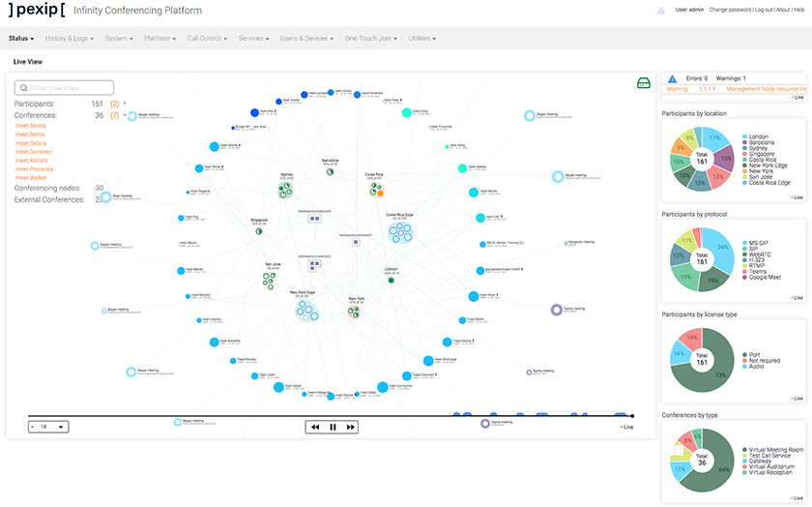Click the blue warning triangle in alarms panel

(672, 78)
